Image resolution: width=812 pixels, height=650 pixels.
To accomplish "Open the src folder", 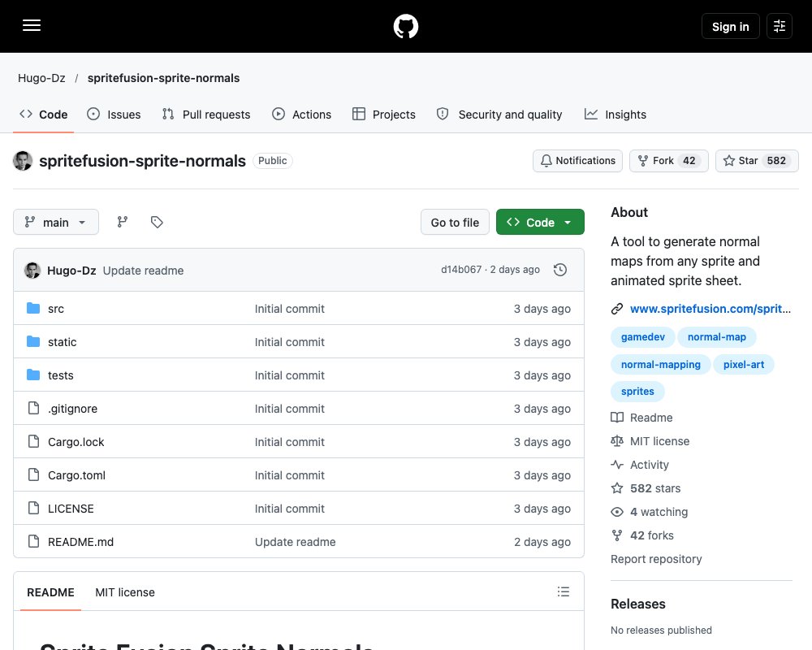I will [x=56, y=309].
